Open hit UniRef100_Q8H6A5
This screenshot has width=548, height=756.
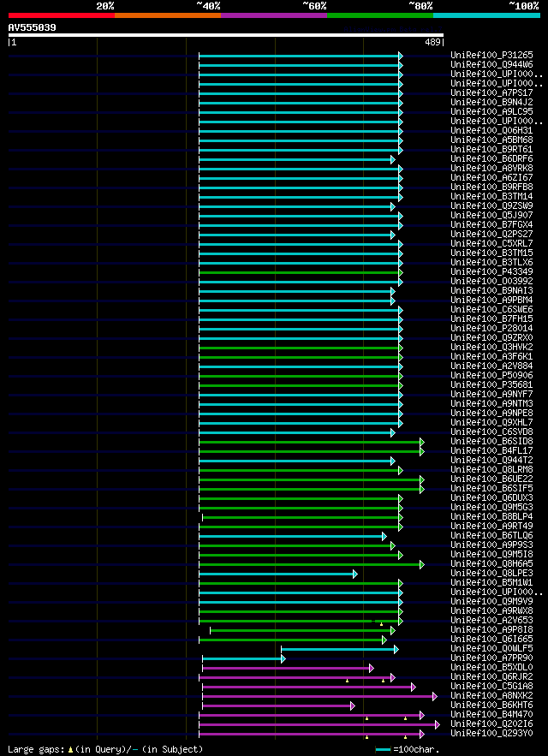tap(491, 563)
